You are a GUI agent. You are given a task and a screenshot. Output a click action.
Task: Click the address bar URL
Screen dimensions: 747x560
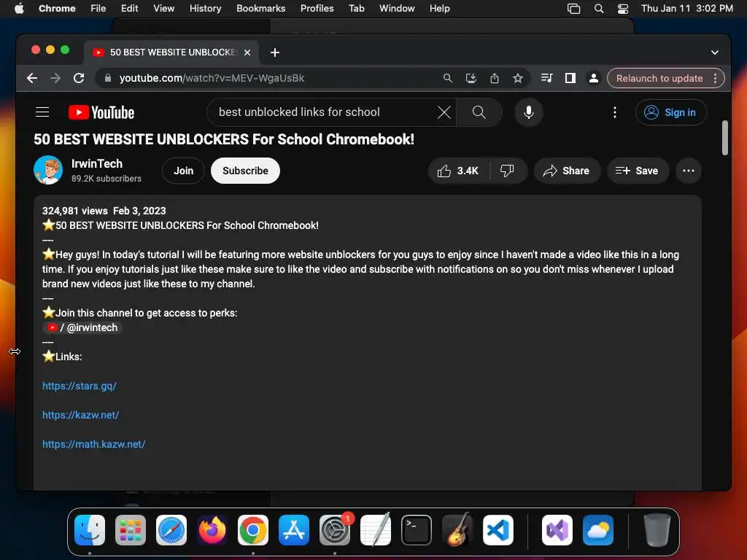[x=212, y=78]
